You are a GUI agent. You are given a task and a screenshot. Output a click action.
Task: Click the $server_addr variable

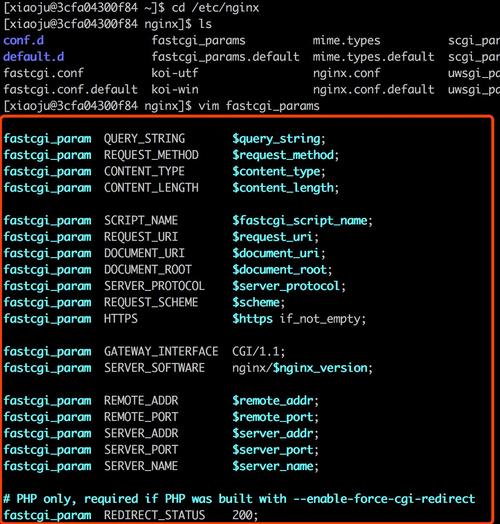[273, 433]
